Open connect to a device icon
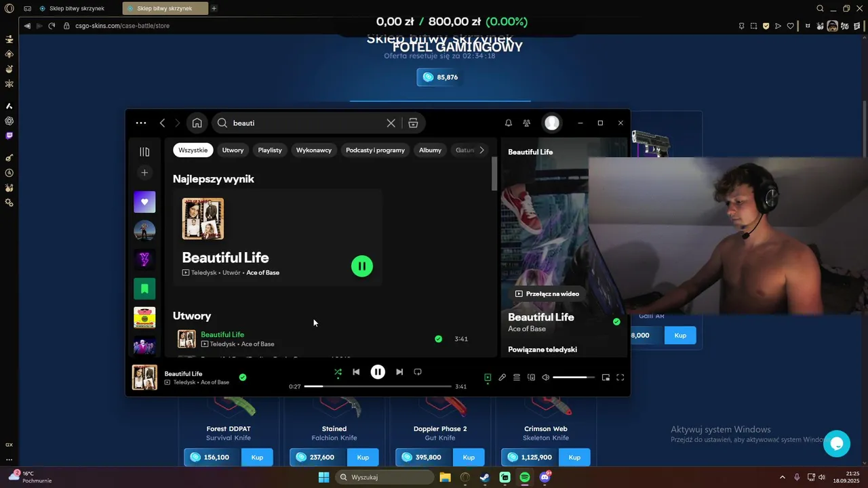This screenshot has width=868, height=488. (x=532, y=378)
